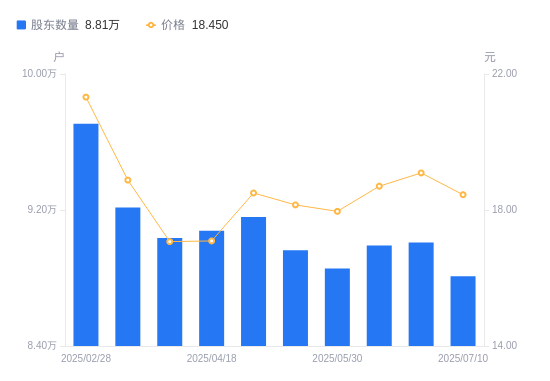Click the price peak marker before last point
The width and height of the screenshot is (550, 381).
421,173
